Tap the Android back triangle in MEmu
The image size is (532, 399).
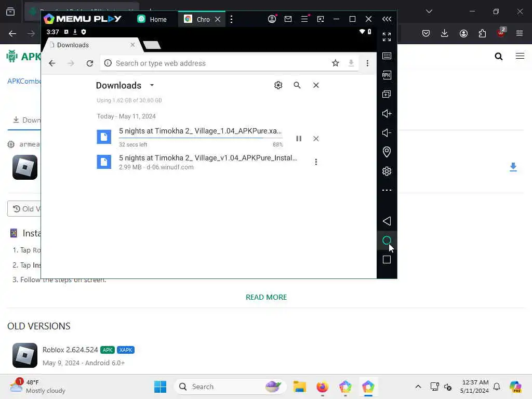pyautogui.click(x=387, y=221)
